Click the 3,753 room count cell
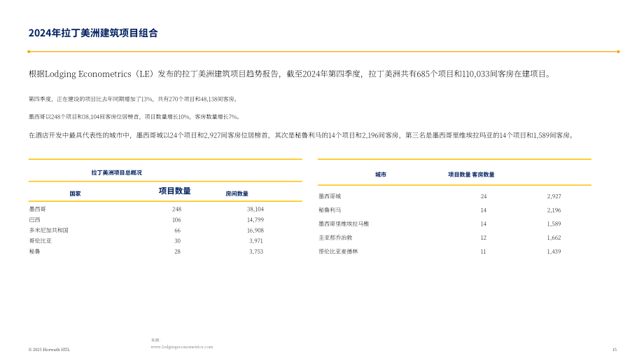This screenshot has width=644, height=363. [256, 252]
